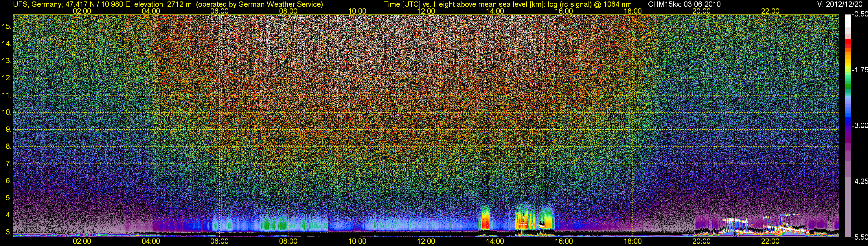Click the bottom axis '08:00' time label
Screen dimensions: 868x246
[288, 241]
